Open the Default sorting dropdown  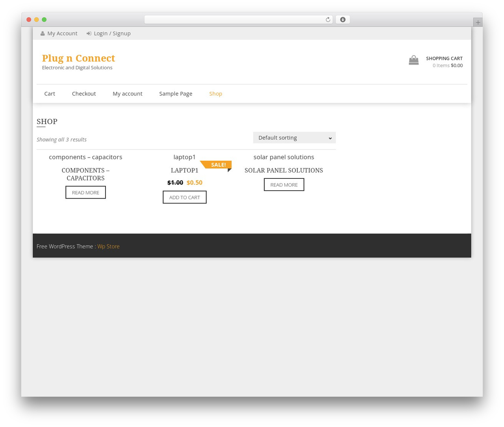click(x=294, y=137)
